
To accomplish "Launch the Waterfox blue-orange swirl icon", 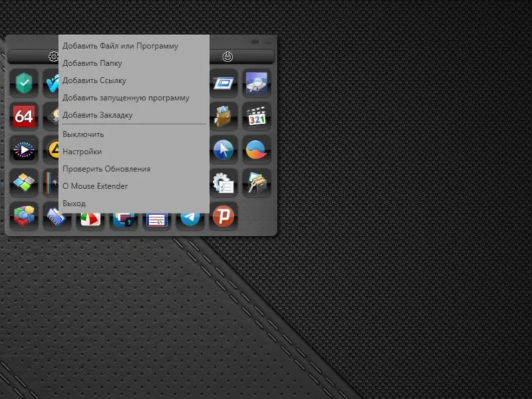I will click(x=257, y=150).
